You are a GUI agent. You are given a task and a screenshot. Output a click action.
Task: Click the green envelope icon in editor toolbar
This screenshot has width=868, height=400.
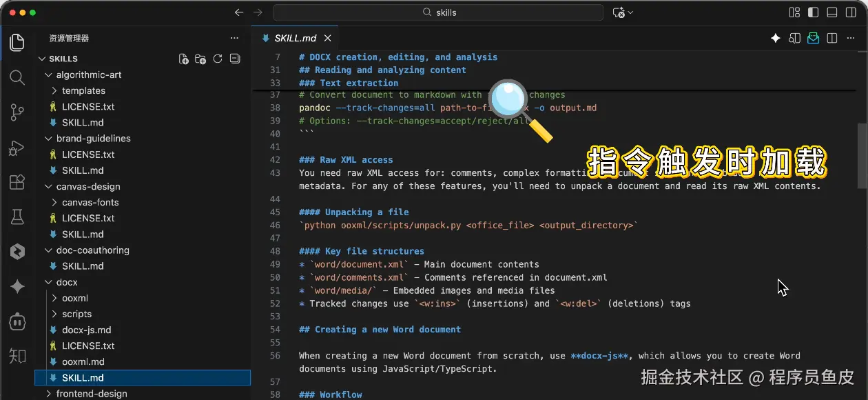coord(814,39)
